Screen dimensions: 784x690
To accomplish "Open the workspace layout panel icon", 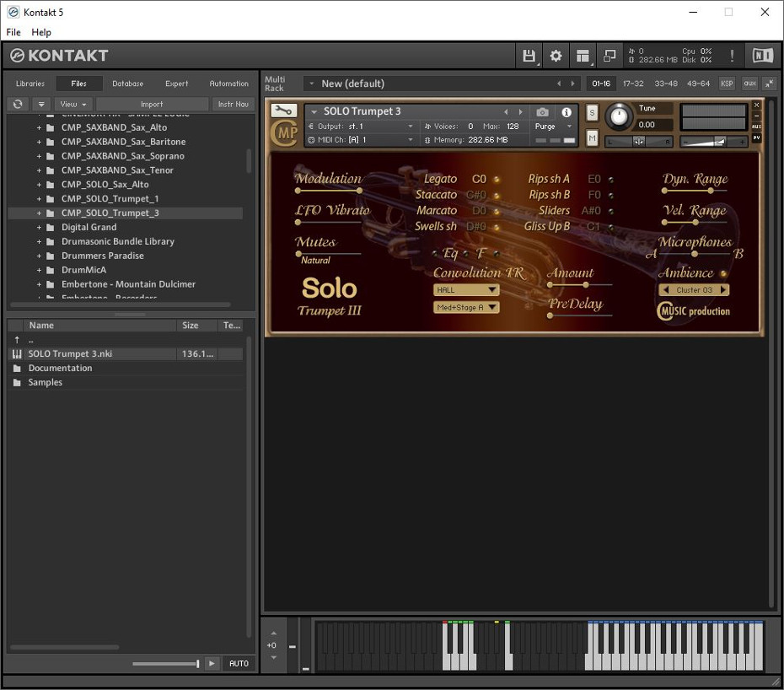I will [583, 56].
